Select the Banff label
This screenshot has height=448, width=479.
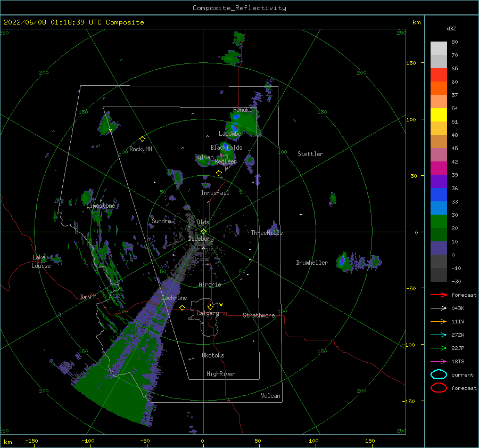(88, 297)
